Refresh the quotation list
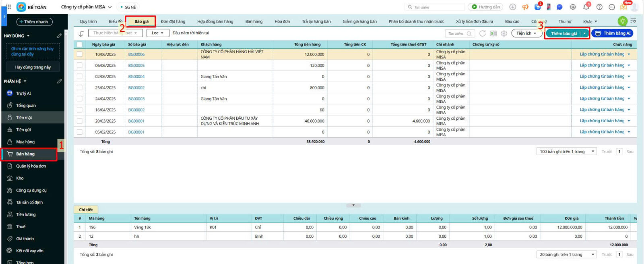The image size is (644, 264). tap(483, 33)
